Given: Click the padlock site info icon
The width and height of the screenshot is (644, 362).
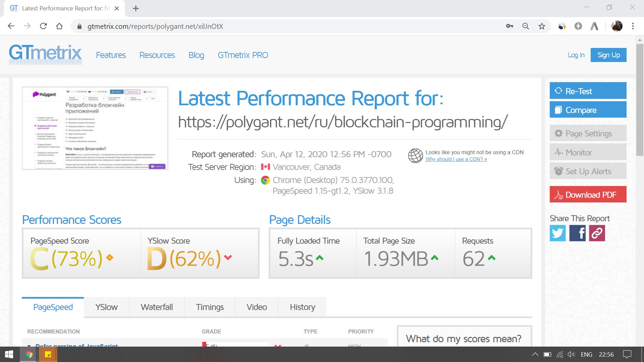Looking at the screenshot, I should tap(79, 26).
